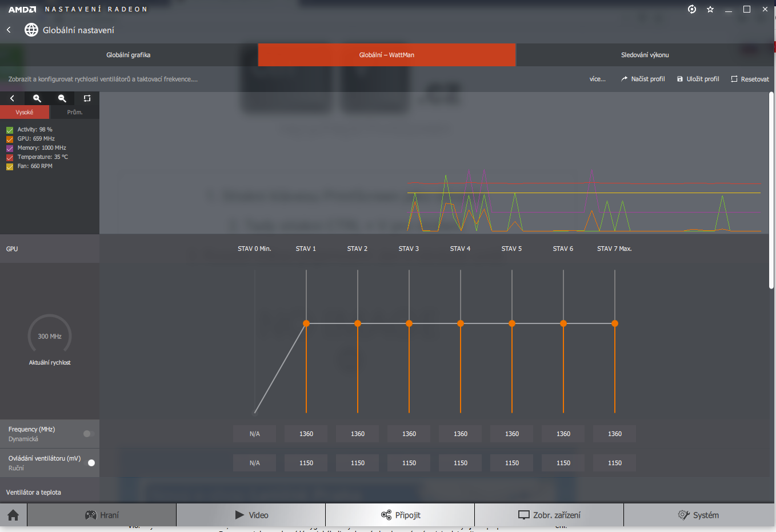Click the STAV 4 voltage field 1150
Viewport: 776px width, 532px height.
(461, 463)
